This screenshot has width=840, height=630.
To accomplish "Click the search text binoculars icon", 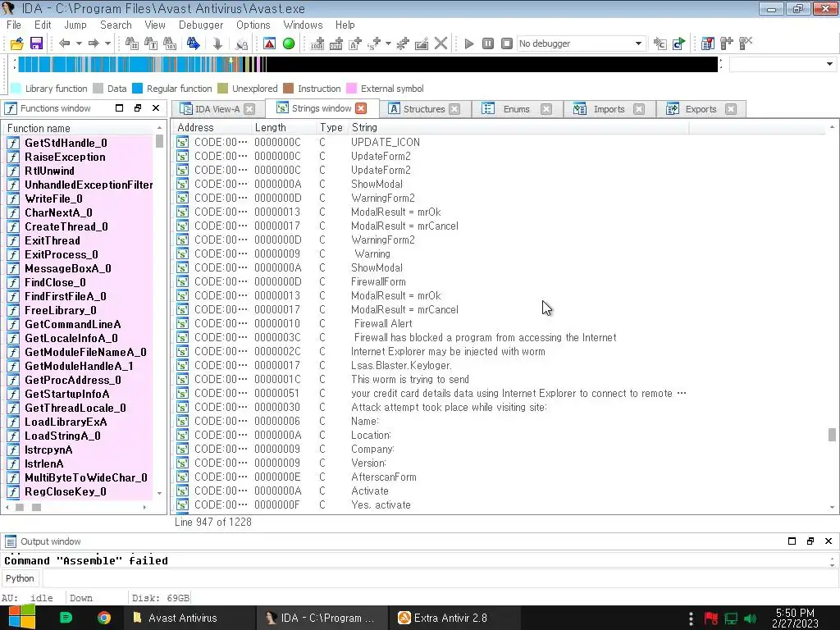I will tap(151, 43).
